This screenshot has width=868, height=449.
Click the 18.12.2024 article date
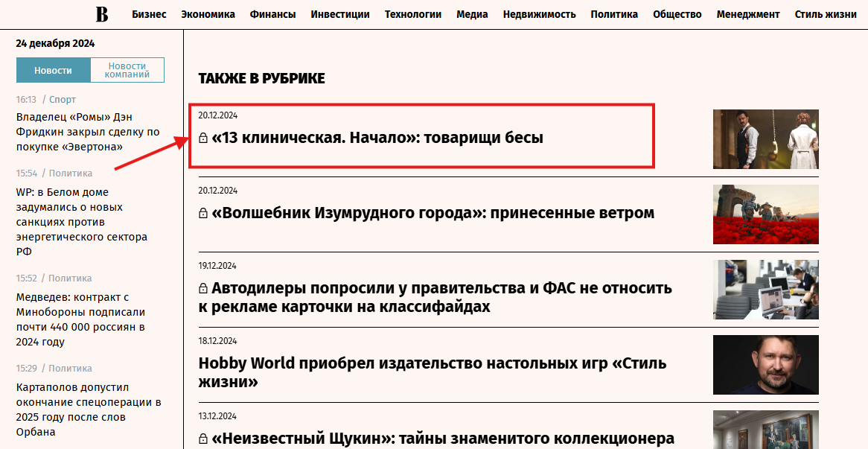[217, 341]
